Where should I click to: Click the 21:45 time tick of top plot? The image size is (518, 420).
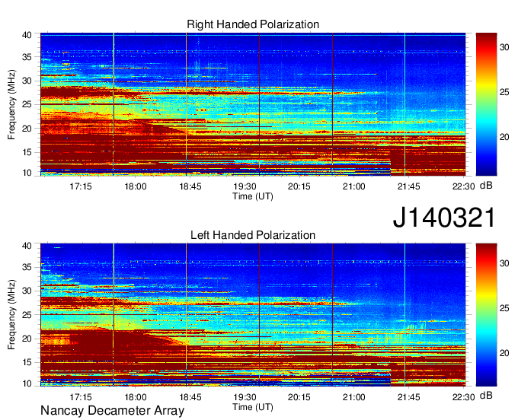408,186
